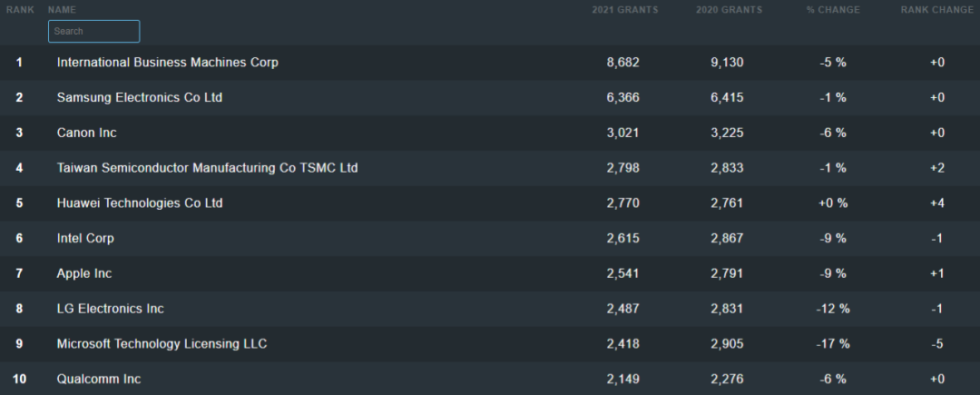
Task: Select the Apple Inc row
Action: click(x=84, y=273)
